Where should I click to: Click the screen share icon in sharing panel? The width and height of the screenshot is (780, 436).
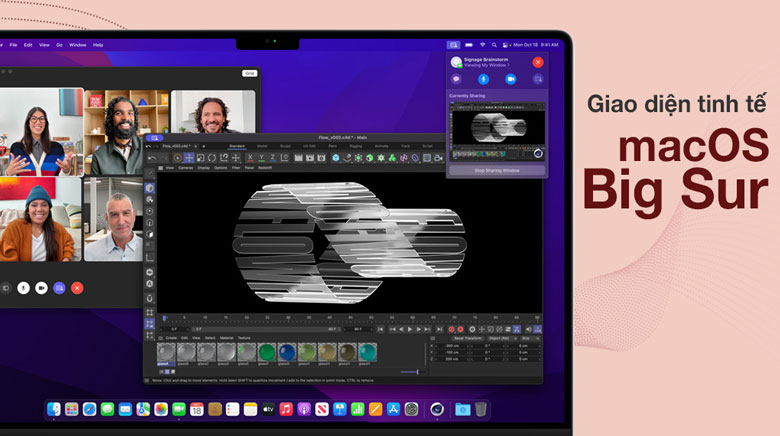tap(538, 79)
